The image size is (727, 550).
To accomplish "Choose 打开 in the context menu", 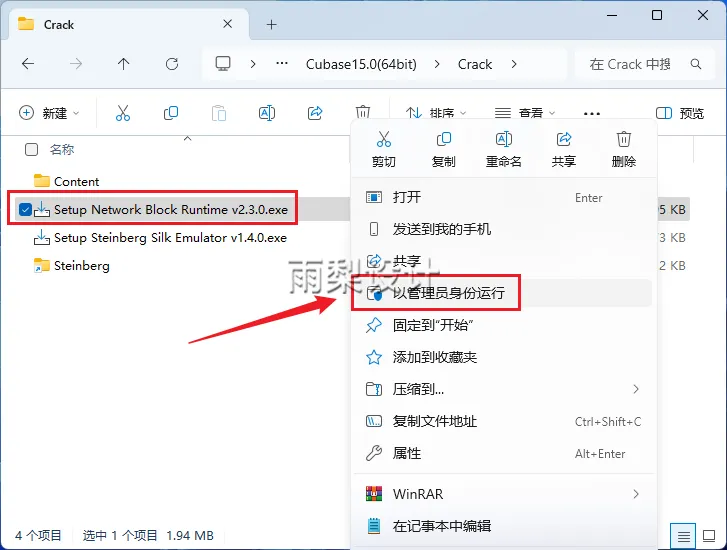I will (x=504, y=198).
